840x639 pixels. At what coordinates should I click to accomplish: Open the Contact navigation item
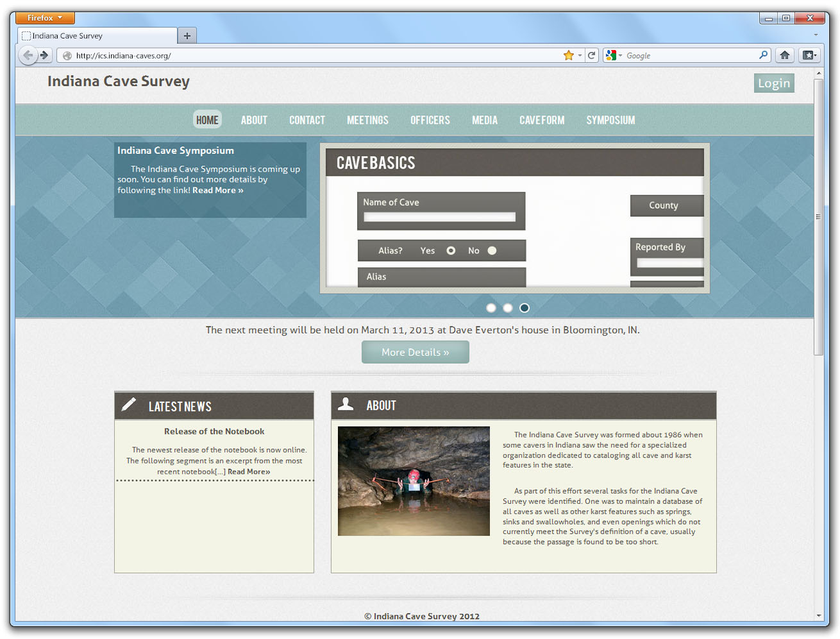(307, 120)
